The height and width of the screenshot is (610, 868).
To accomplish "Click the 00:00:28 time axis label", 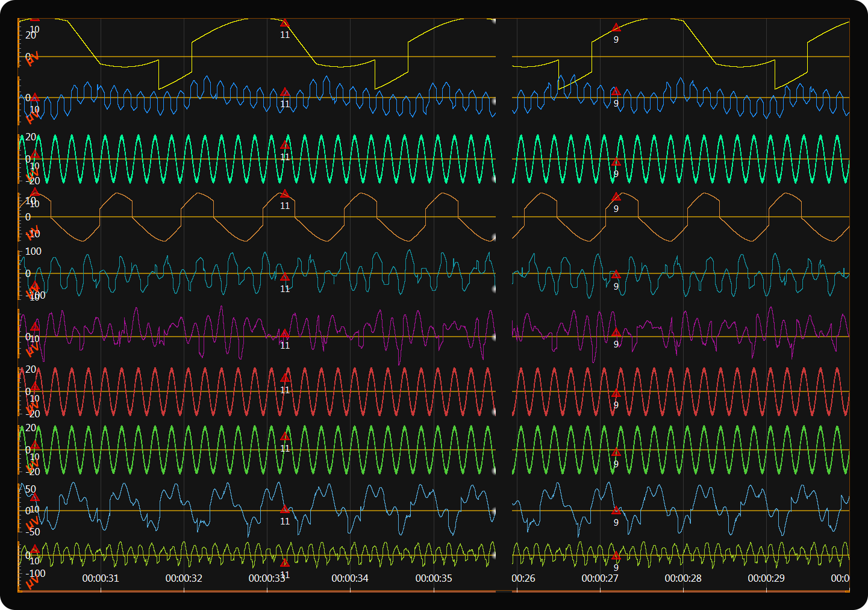I will click(683, 578).
